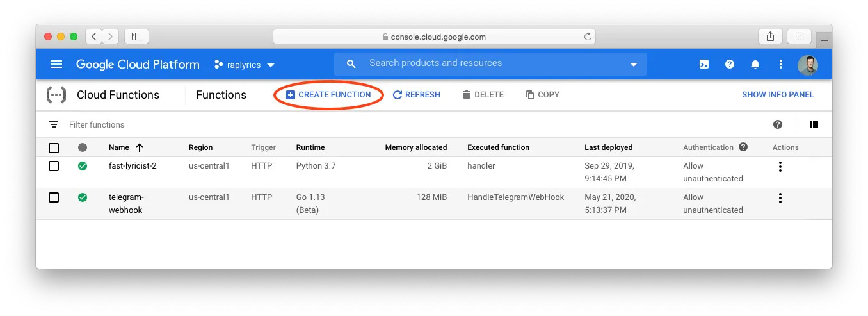Click May 21, 2020 deployed date

pos(610,204)
